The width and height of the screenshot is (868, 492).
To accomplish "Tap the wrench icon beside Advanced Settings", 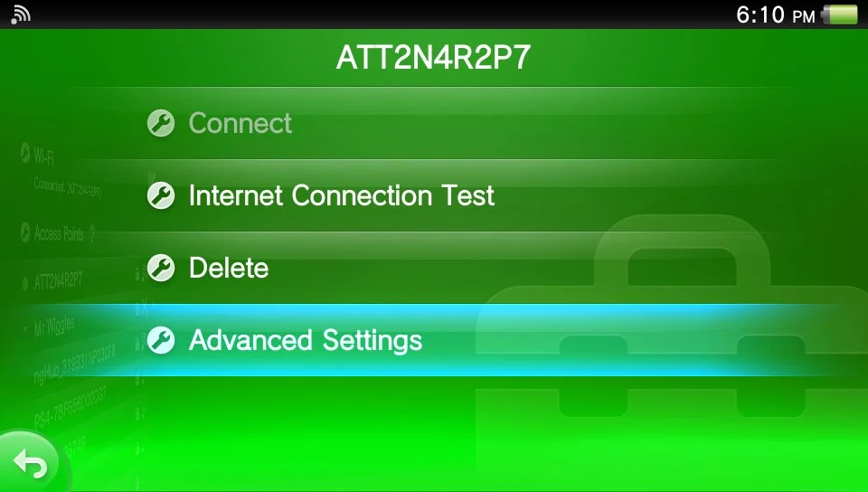I will tap(161, 340).
